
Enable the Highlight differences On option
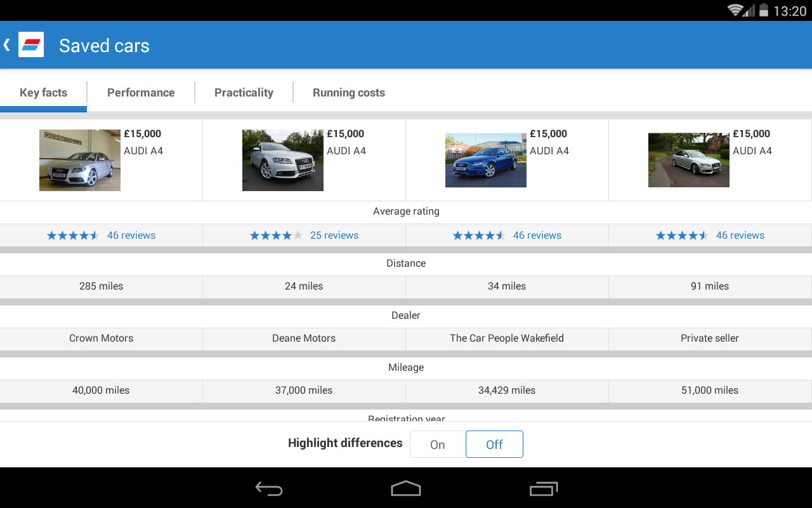[x=437, y=444]
